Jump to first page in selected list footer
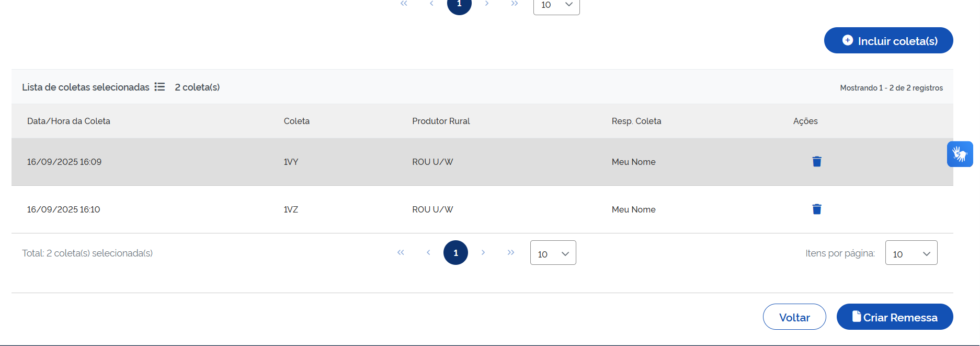The width and height of the screenshot is (980, 346). pos(401,253)
